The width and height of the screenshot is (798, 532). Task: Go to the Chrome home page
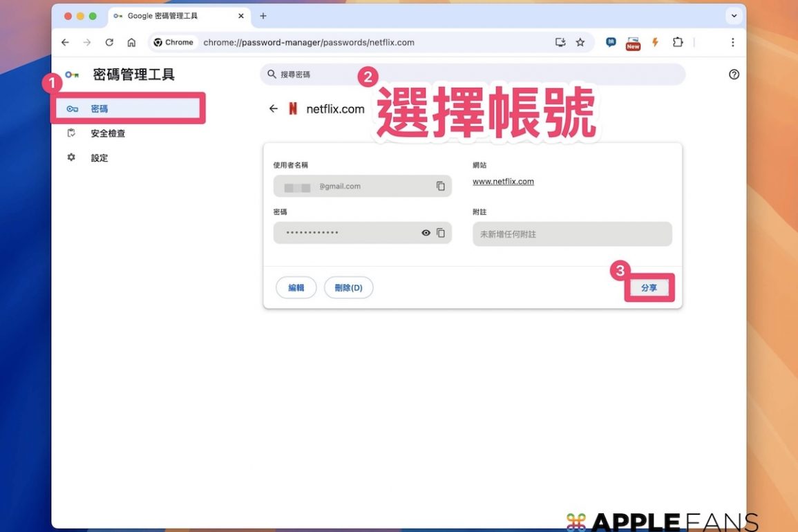pos(131,43)
